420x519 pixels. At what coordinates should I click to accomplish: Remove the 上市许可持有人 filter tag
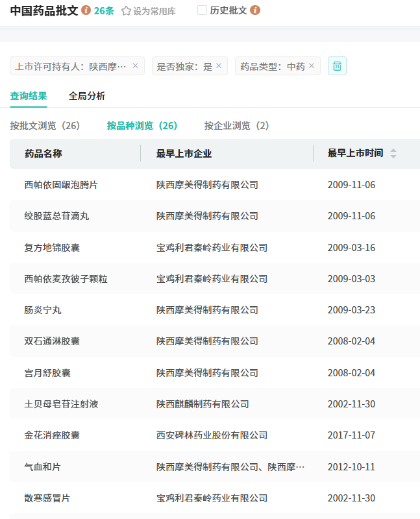coord(135,66)
